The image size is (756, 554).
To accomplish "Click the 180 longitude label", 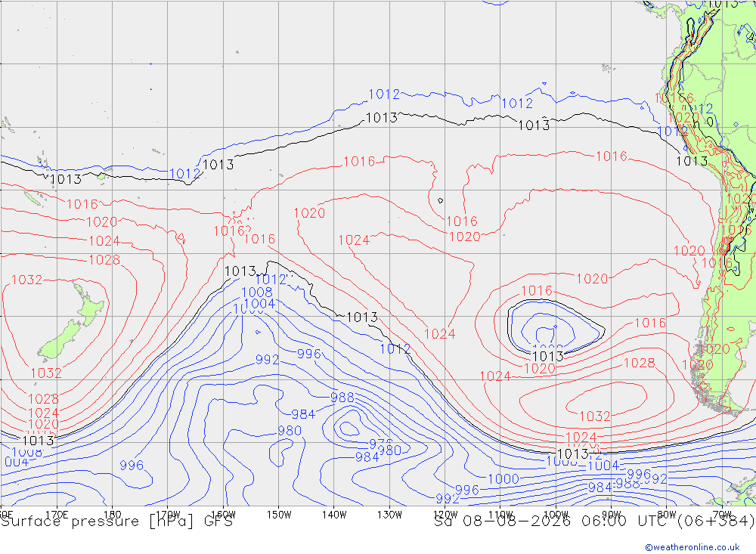I will pos(113,515).
